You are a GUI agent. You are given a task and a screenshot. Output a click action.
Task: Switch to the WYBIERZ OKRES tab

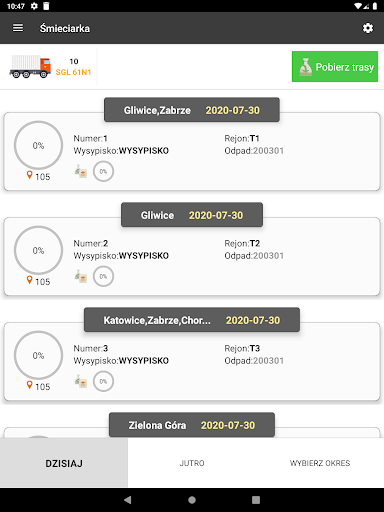(320, 463)
